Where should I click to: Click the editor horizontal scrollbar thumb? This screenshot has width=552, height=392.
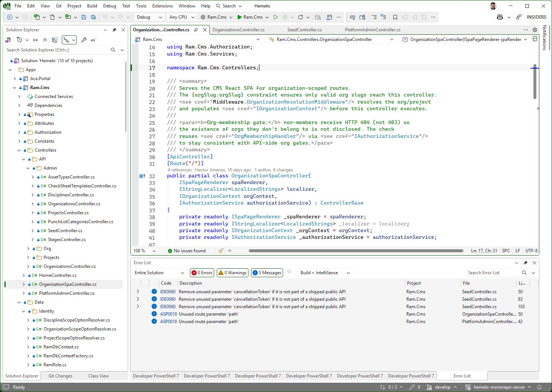(356, 251)
